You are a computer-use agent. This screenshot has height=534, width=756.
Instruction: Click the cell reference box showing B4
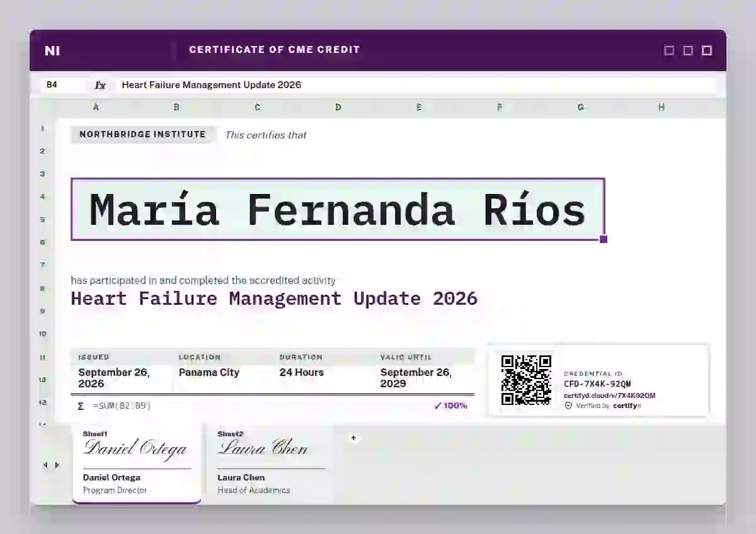pos(62,85)
